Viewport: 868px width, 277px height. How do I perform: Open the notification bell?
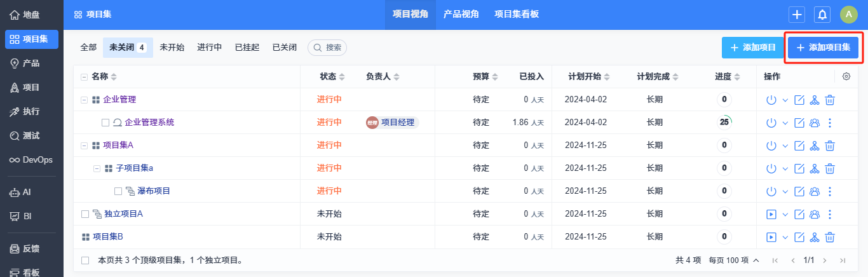coord(822,14)
